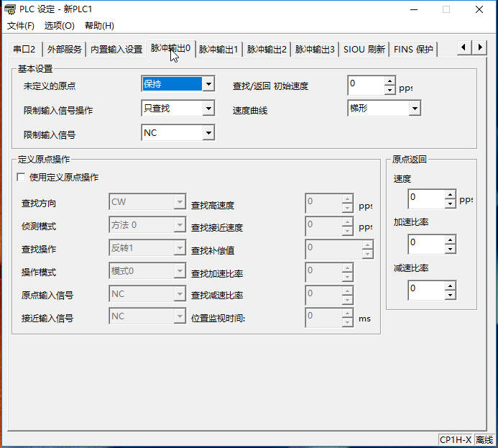
Task: Increase origin return 减速比率 value
Action: point(450,285)
